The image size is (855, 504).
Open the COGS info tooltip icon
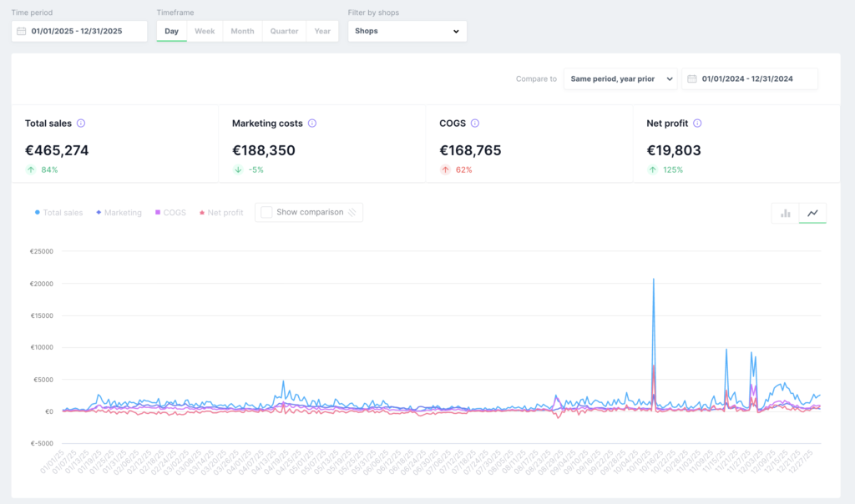(475, 123)
